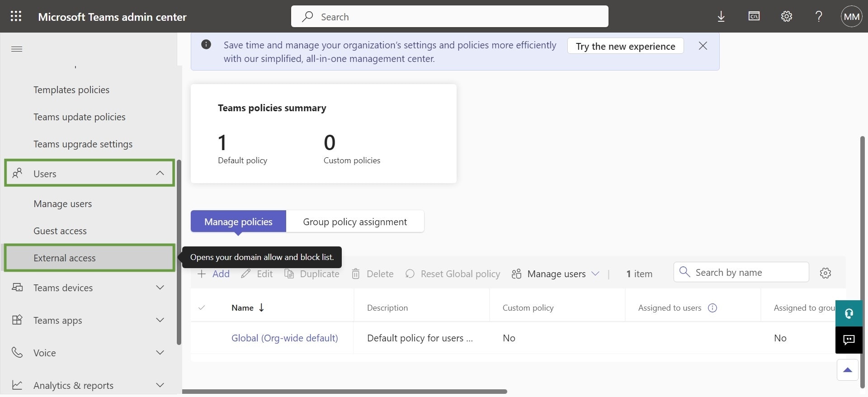Click Reset Global policy button
Image resolution: width=868 pixels, height=397 pixels.
(x=453, y=274)
